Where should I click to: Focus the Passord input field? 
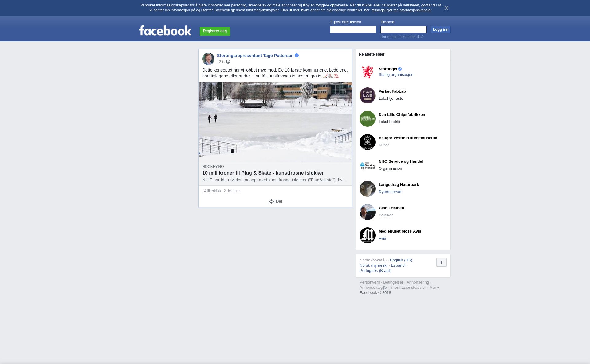(x=403, y=29)
